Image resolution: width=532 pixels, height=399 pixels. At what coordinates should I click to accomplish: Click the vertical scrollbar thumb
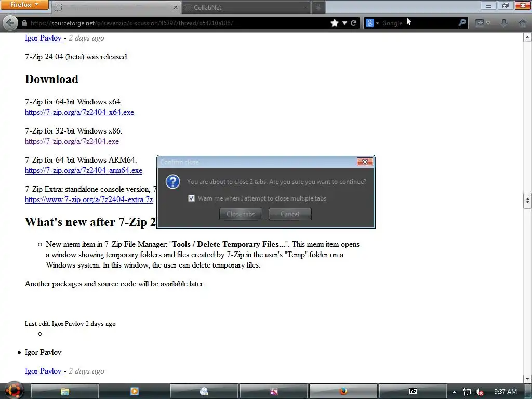coord(528,201)
